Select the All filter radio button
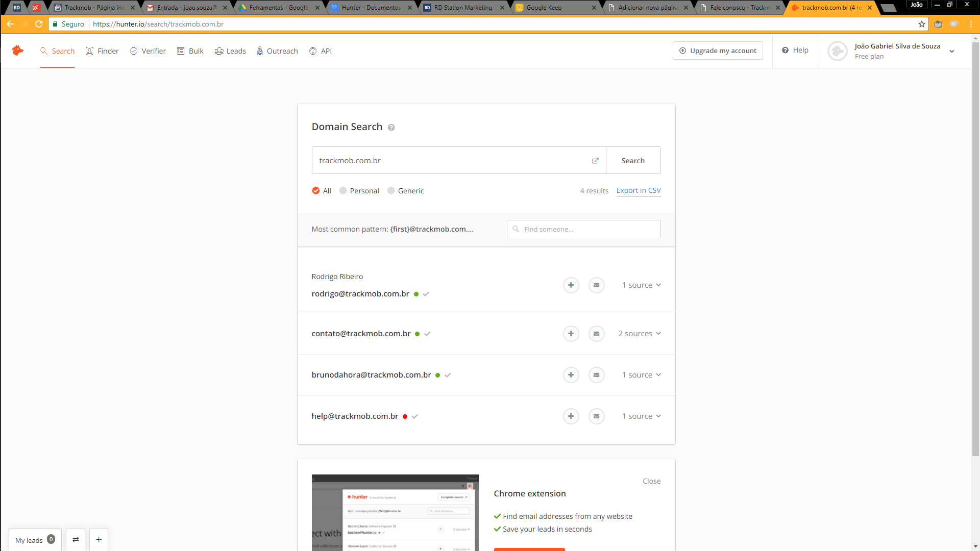The width and height of the screenshot is (980, 551). pos(316,191)
